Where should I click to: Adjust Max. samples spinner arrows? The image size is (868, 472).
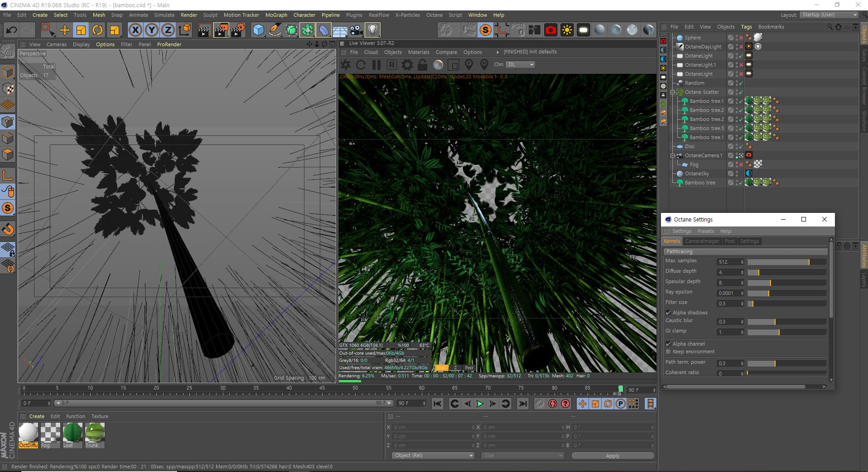click(742, 262)
